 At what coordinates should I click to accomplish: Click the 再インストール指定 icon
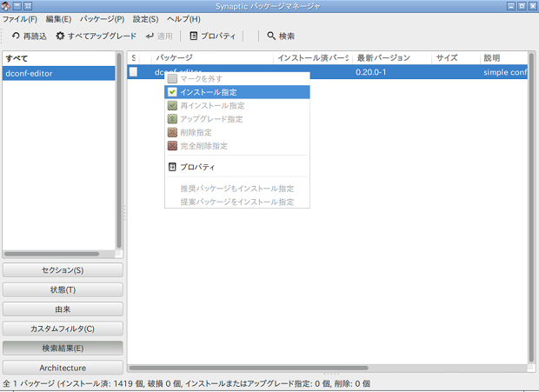tap(172, 105)
